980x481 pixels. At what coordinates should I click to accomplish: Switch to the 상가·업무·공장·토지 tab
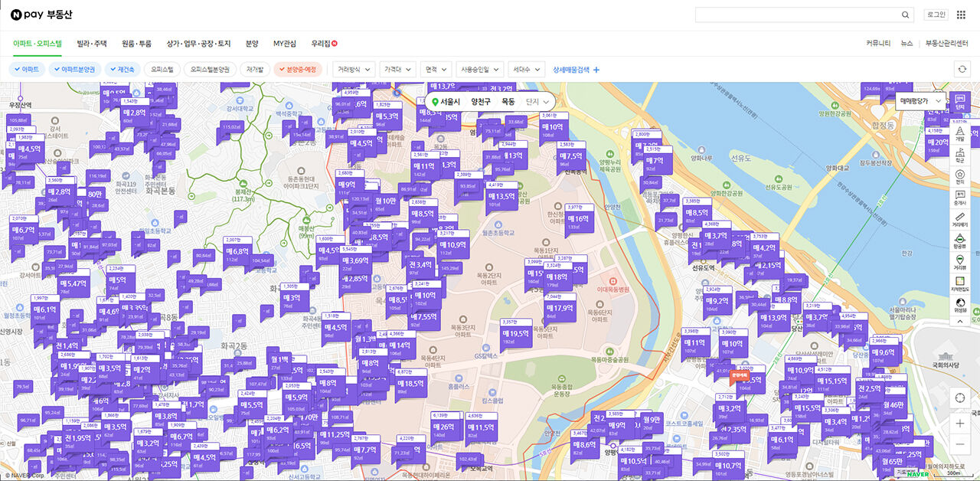199,44
